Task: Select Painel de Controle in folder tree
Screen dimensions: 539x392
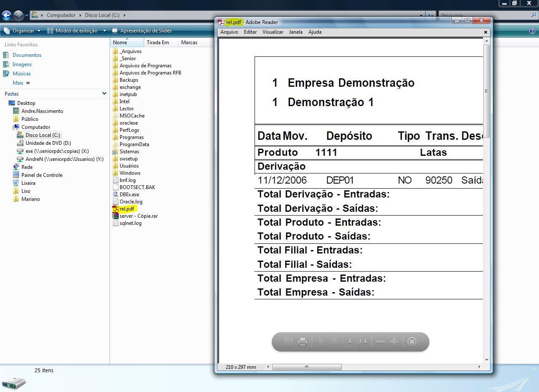Action: coord(42,175)
